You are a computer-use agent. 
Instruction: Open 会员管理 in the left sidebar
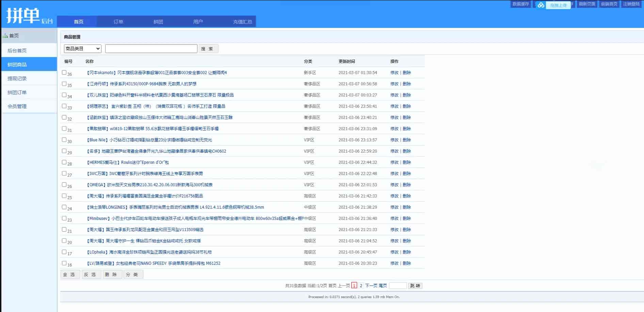[17, 106]
